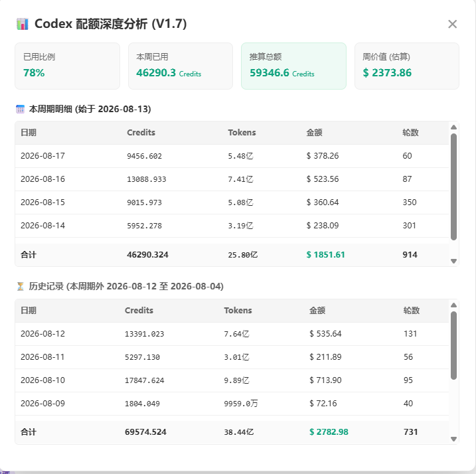The width and height of the screenshot is (476, 474).
Task: Click the scroll-up arrow of the current-period table
Action: tap(454, 127)
